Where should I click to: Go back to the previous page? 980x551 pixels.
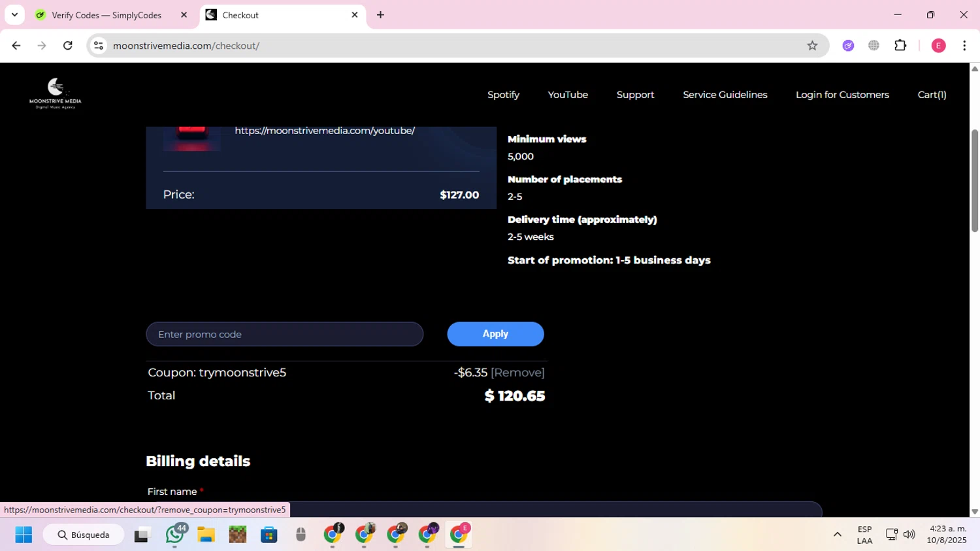[16, 46]
